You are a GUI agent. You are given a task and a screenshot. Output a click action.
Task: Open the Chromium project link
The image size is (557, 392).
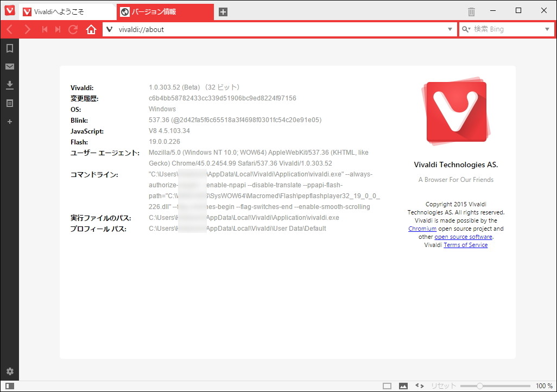click(x=422, y=229)
